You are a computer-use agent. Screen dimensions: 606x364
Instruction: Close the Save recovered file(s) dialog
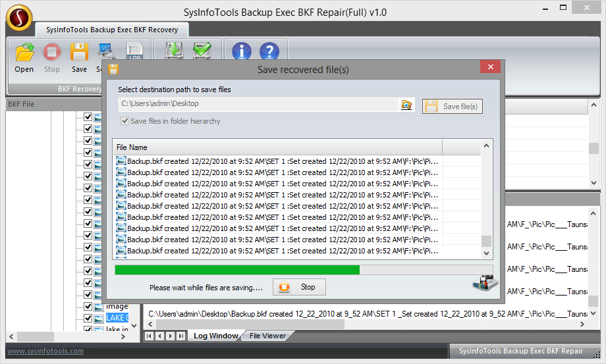pyautogui.click(x=491, y=66)
